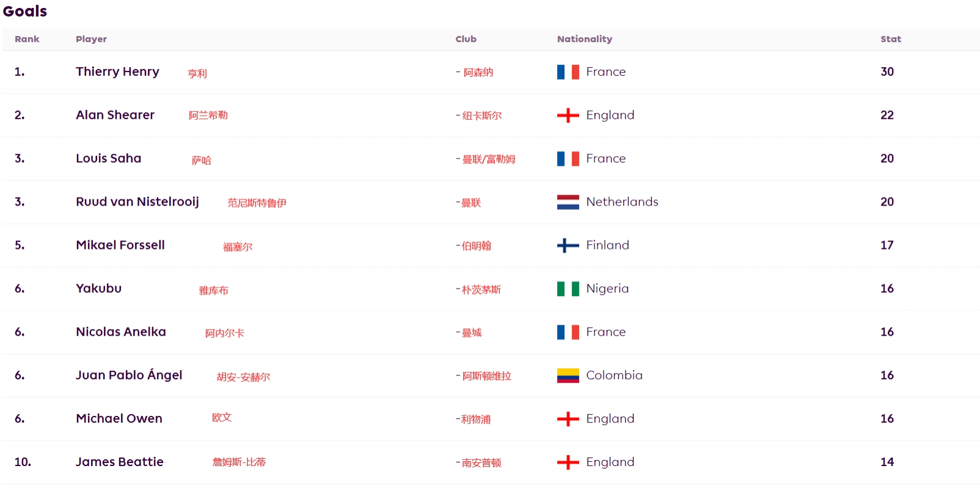Open Thierry Henry's player name link
Screen dimensions: 980x485
(117, 72)
